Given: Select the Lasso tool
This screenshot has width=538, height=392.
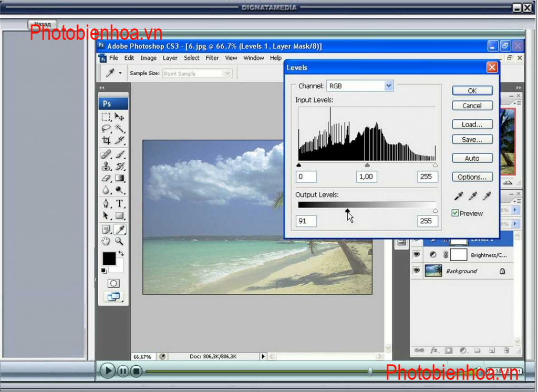Looking at the screenshot, I should pyautogui.click(x=106, y=129).
